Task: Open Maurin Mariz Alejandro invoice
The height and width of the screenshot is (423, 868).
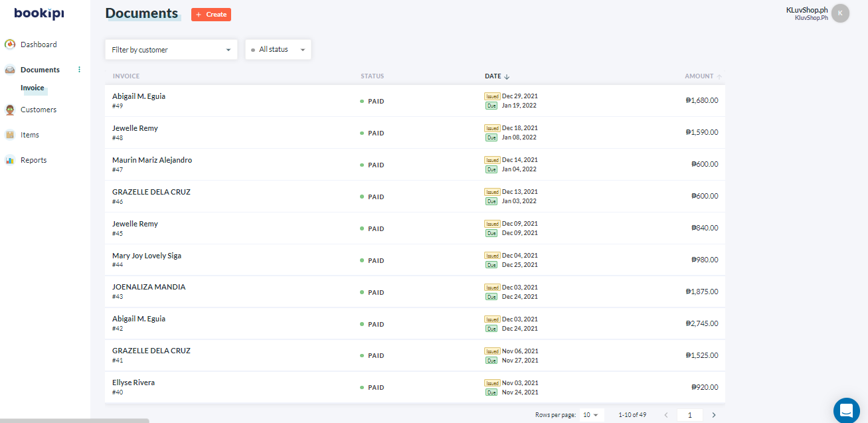Action: (x=415, y=165)
